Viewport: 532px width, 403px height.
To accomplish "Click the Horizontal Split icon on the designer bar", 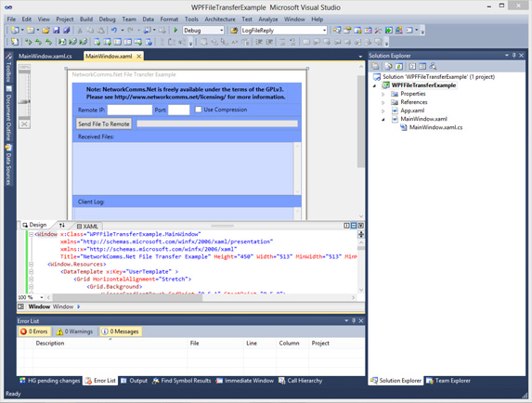I will click(x=354, y=226).
